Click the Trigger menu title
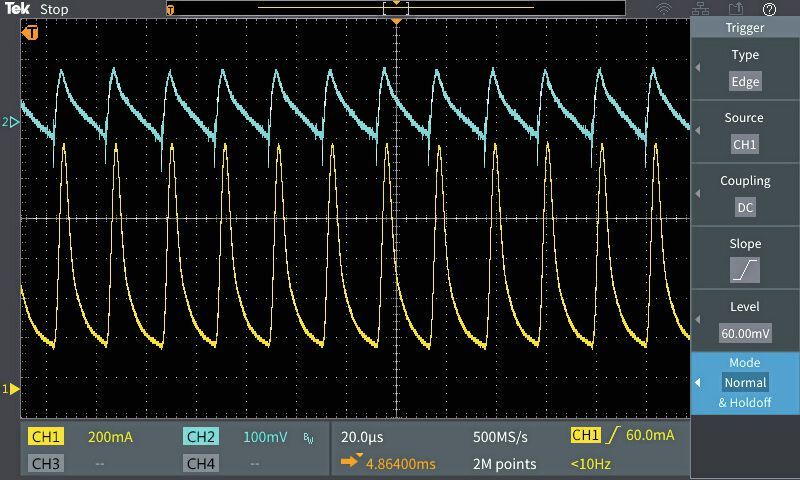The width and height of the screenshot is (800, 480). [x=745, y=28]
